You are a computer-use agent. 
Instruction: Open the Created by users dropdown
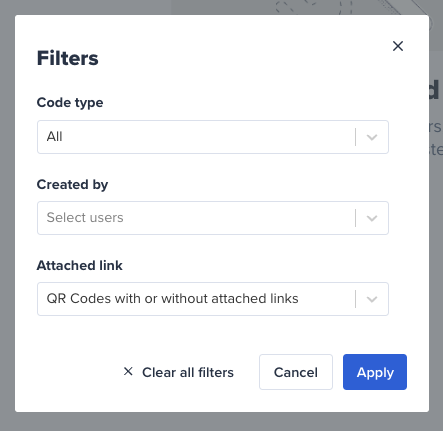point(213,218)
